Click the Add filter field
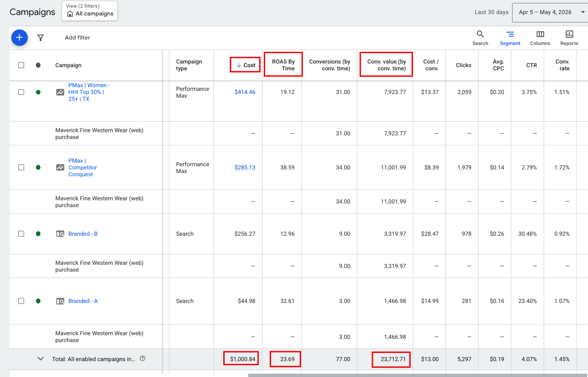588x377 pixels. point(78,38)
